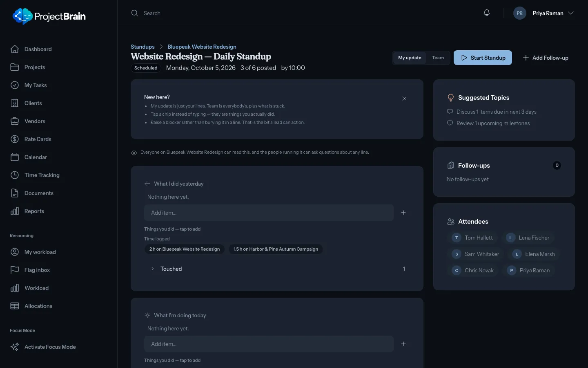
Task: Click attendee Lena Fischer
Action: point(528,238)
